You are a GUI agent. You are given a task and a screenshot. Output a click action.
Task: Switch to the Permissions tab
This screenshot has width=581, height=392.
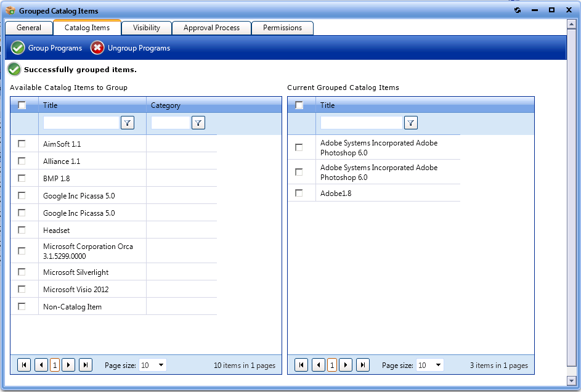tap(282, 28)
